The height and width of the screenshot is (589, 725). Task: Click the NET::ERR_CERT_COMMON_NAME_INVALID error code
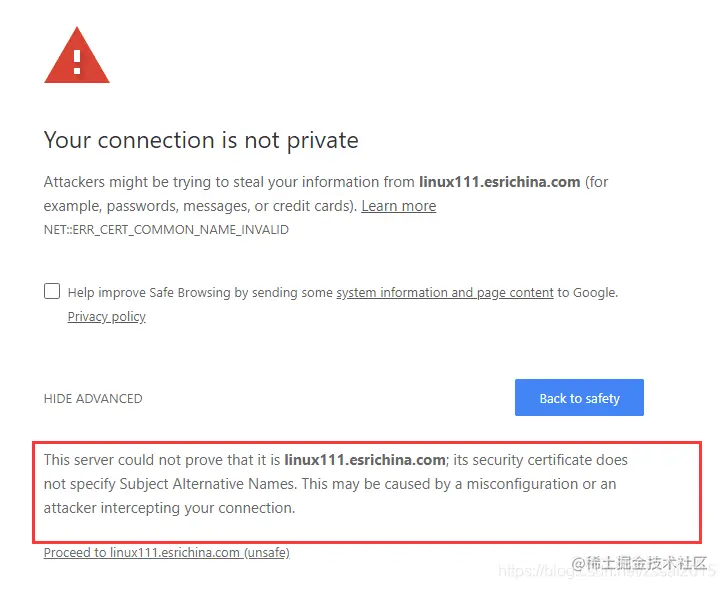[x=166, y=230]
